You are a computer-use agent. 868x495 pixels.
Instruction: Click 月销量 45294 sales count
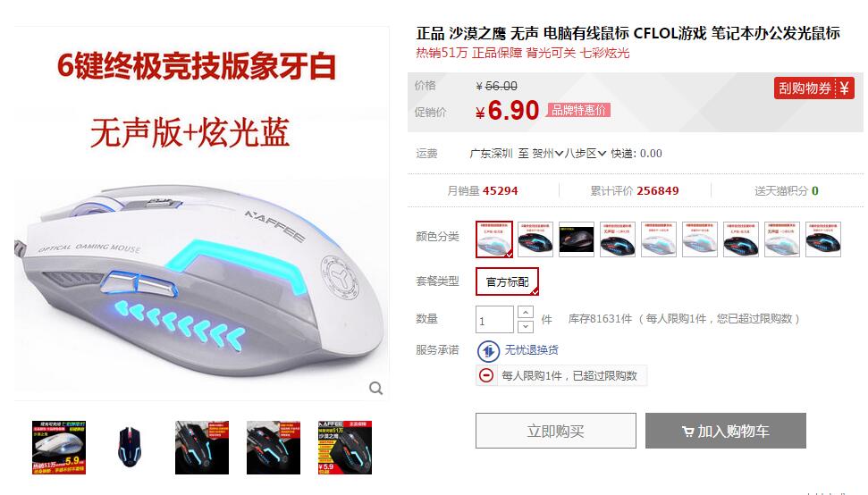tap(483, 191)
